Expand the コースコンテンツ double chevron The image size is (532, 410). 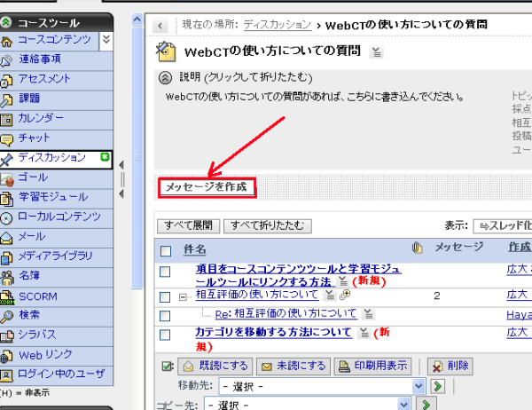[106, 39]
